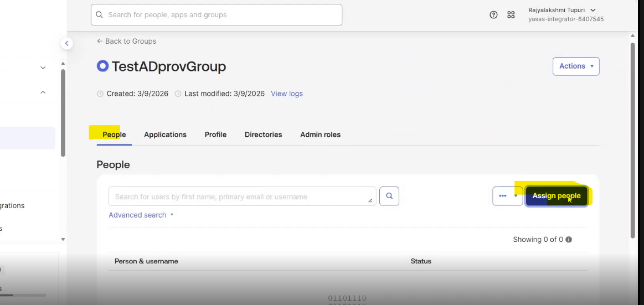Screen dimensions: 644x305
Task: Open the Actions dropdown
Action: (x=576, y=66)
